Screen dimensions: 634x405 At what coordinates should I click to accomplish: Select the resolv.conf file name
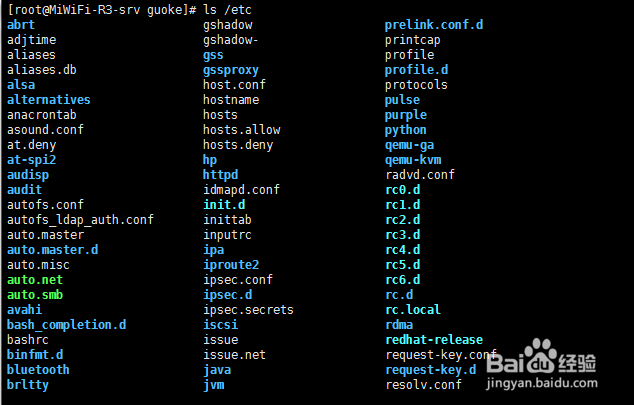[423, 385]
